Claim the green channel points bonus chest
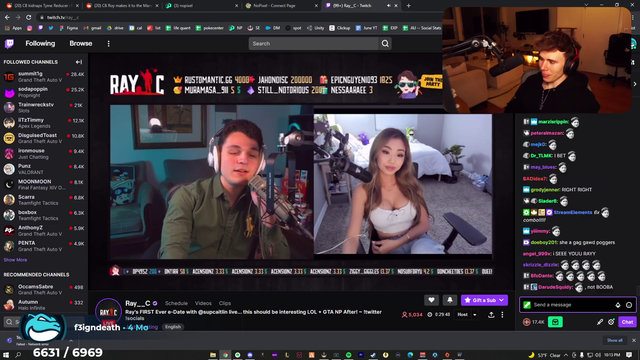 point(555,322)
